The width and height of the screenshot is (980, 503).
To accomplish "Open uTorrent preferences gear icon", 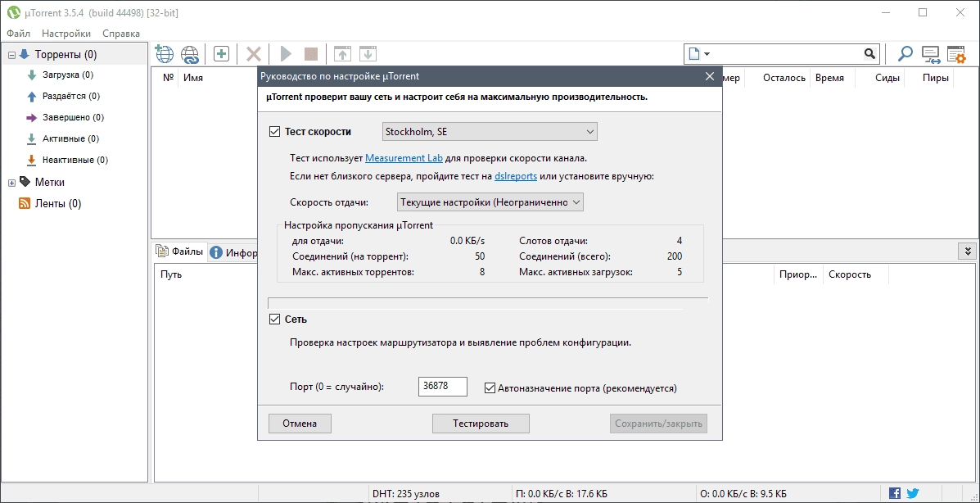I will click(x=956, y=53).
